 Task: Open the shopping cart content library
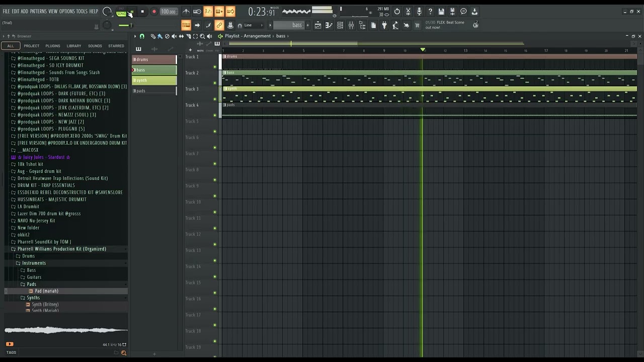click(x=417, y=25)
